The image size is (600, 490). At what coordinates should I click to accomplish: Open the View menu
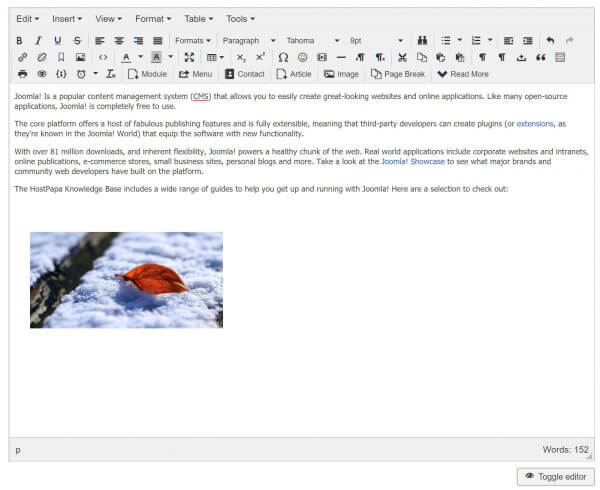pos(108,19)
